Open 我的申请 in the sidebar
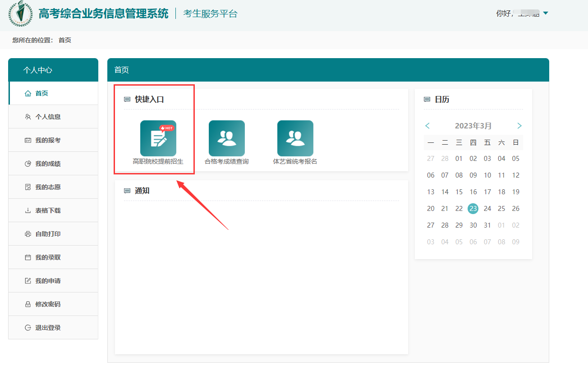The height and width of the screenshot is (370, 588). [53, 281]
